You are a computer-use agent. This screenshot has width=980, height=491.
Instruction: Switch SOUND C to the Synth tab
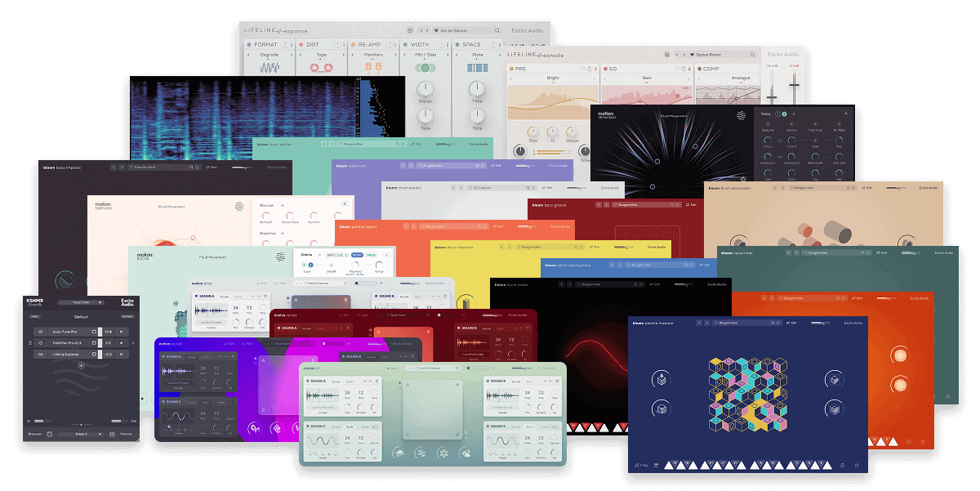(350, 426)
